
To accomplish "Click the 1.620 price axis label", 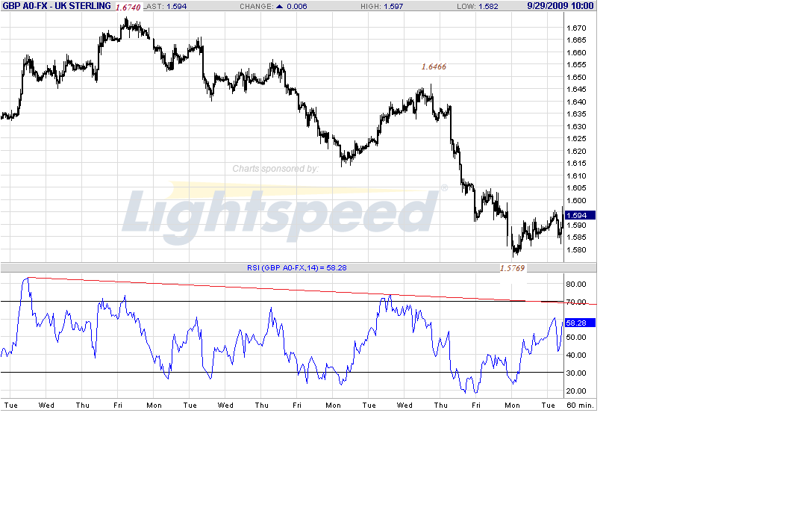I will [576, 152].
